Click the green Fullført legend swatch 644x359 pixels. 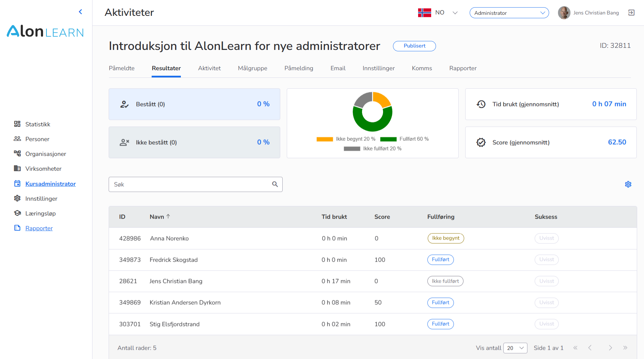point(388,139)
